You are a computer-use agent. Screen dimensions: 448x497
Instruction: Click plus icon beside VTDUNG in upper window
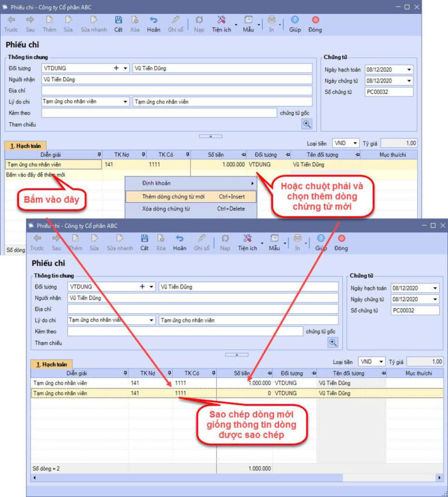[116, 68]
